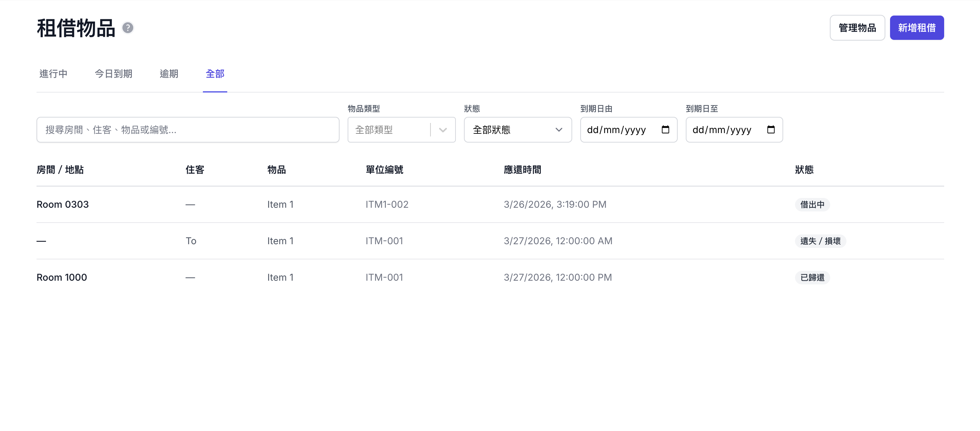Select the 全部 tab
Viewport: 980px width, 431px height.
(215, 74)
